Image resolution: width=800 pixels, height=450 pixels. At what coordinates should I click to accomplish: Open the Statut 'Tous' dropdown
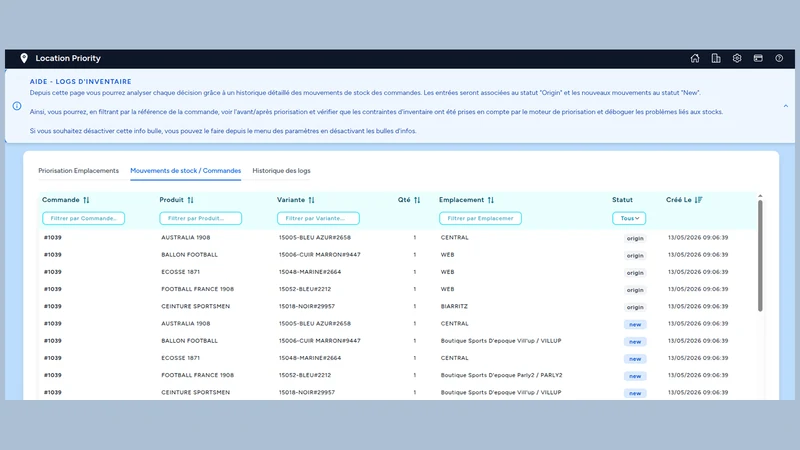pos(629,218)
